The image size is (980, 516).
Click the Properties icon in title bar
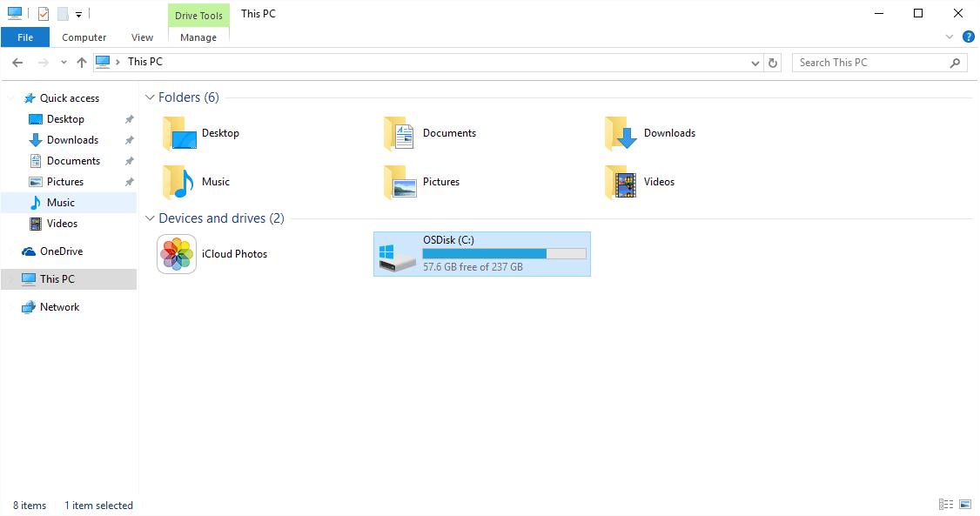[44, 14]
